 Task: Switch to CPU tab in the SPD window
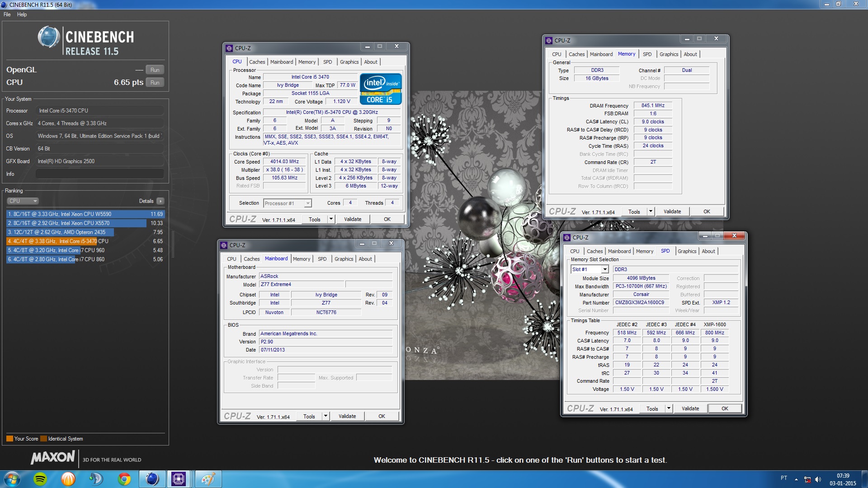point(575,251)
